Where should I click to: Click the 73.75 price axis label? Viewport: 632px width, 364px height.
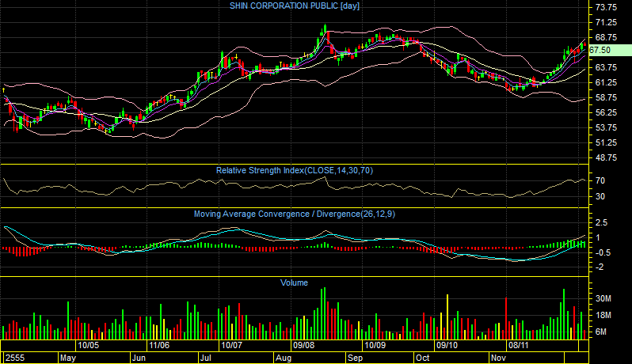[x=606, y=7]
